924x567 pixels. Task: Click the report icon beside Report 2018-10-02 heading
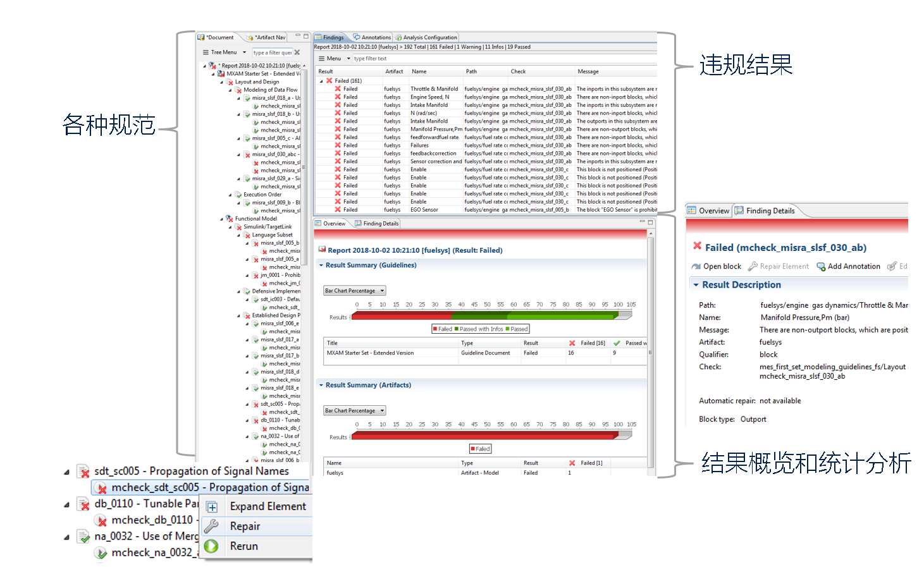pos(322,250)
